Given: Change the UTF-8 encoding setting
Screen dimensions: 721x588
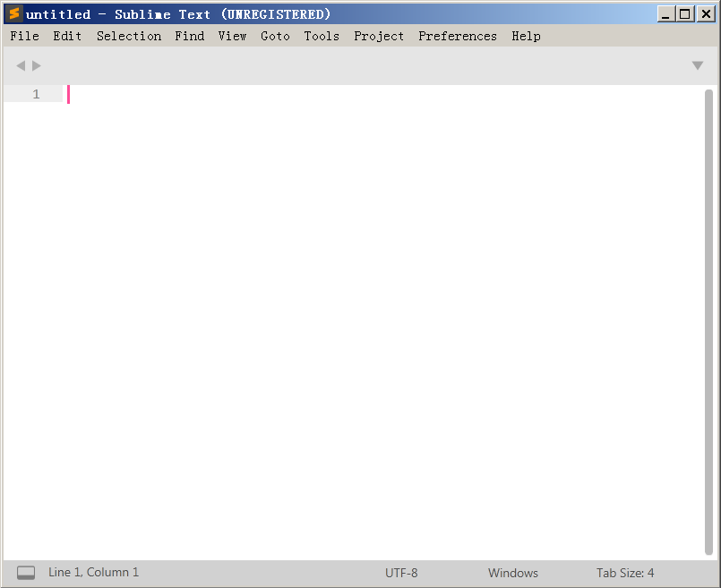Looking at the screenshot, I should (401, 573).
